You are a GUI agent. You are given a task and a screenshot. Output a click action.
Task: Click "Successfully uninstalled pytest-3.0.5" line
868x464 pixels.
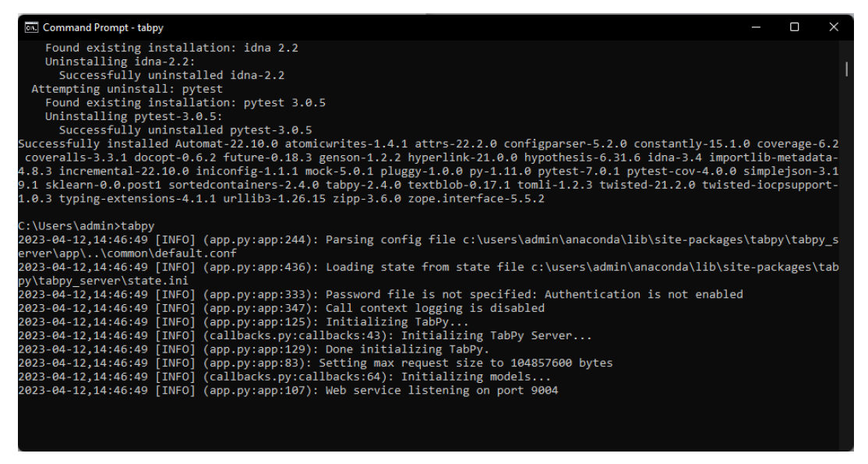click(x=185, y=129)
